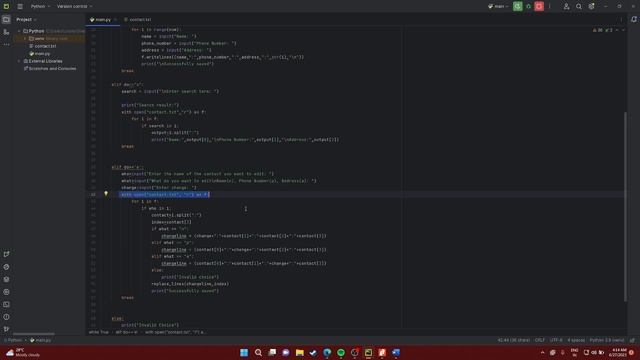
Task: Open the Structure tool window icon
Action: (x=6, y=32)
